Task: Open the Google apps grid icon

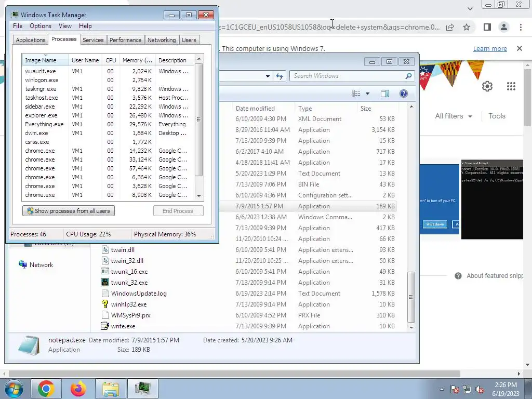Action: coord(511,86)
